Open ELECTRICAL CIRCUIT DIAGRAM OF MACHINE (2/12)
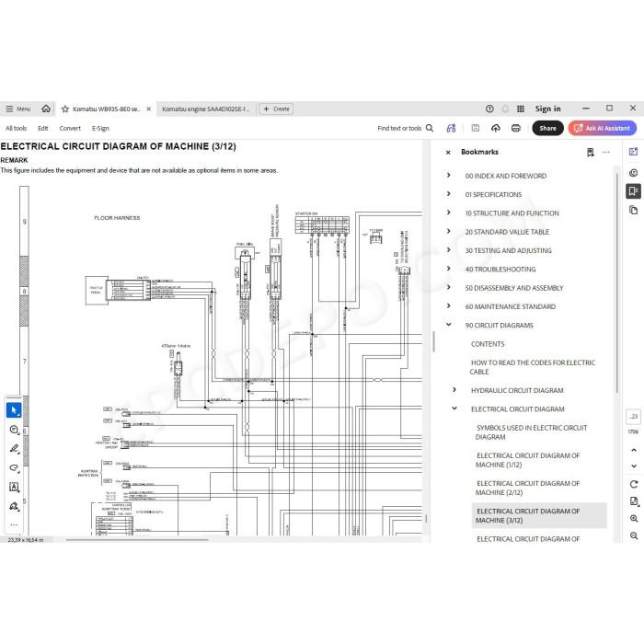Image resolution: width=644 pixels, height=644 pixels. 528,488
